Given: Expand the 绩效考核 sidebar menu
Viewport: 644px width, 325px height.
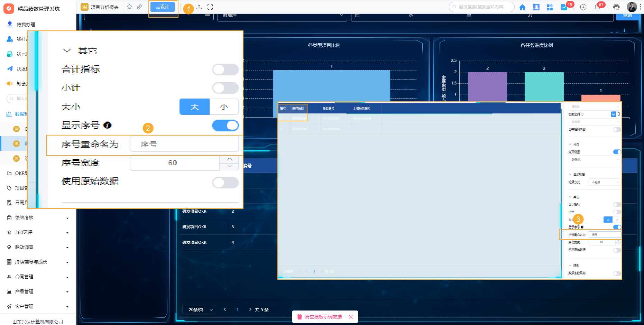Looking at the screenshot, I should coord(37,217).
